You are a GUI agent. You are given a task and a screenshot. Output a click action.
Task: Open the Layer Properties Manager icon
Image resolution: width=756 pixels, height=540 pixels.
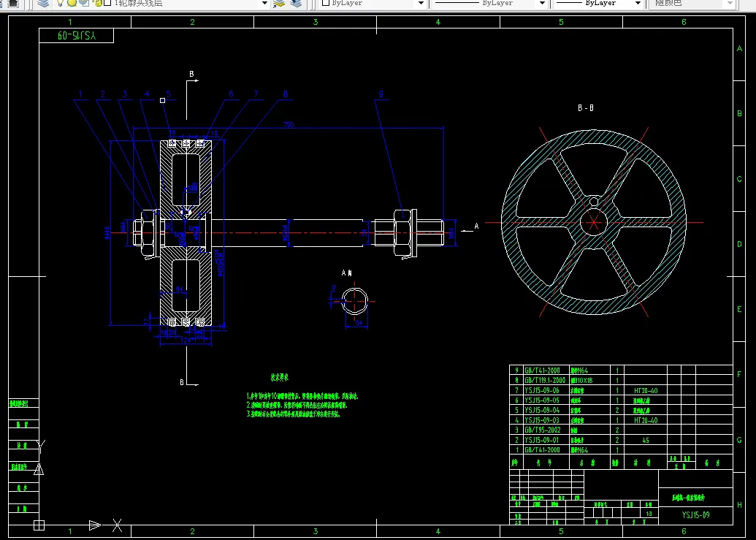43,3
